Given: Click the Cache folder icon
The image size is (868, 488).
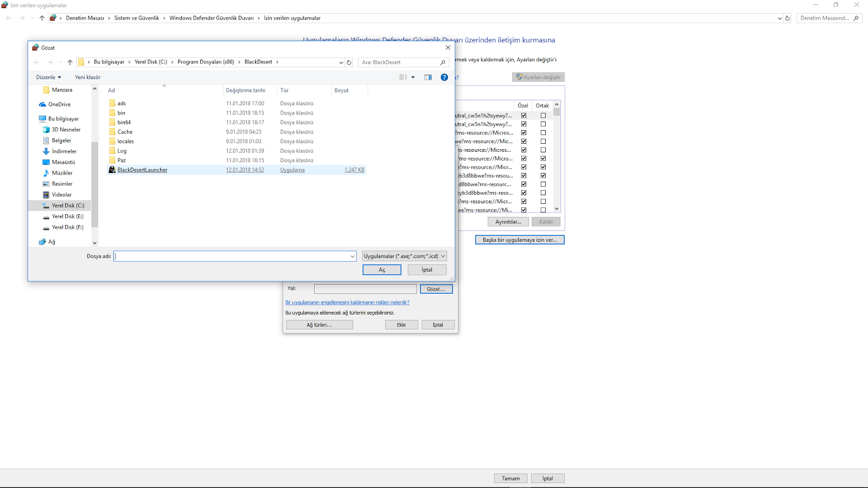Looking at the screenshot, I should [x=112, y=132].
